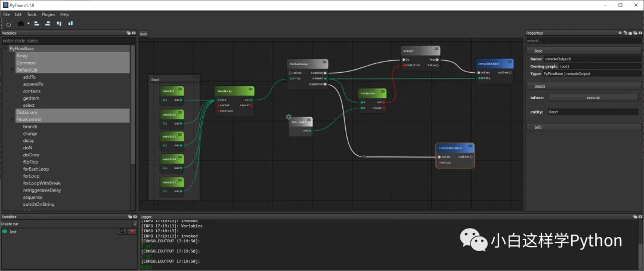This screenshot has width=644, height=271.
Task: Open the Tools menu
Action: (x=32, y=14)
